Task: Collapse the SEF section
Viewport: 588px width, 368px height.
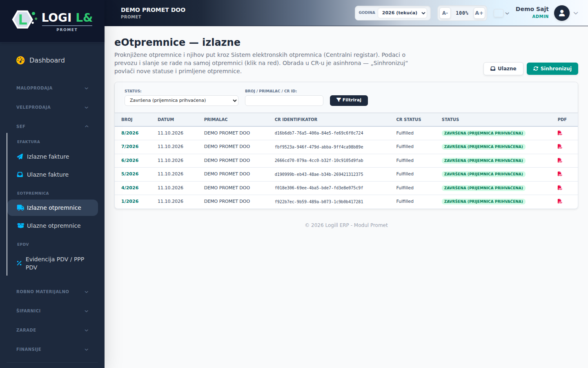Action: [52, 126]
